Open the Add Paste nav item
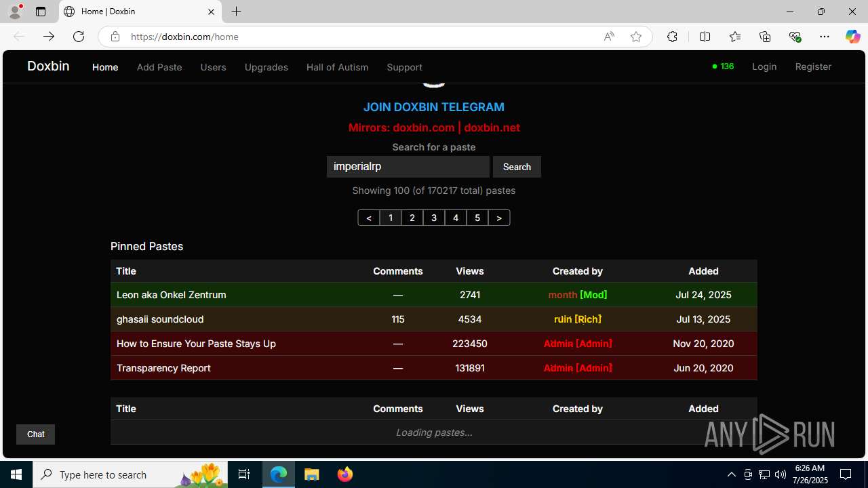This screenshot has height=488, width=868. click(159, 67)
